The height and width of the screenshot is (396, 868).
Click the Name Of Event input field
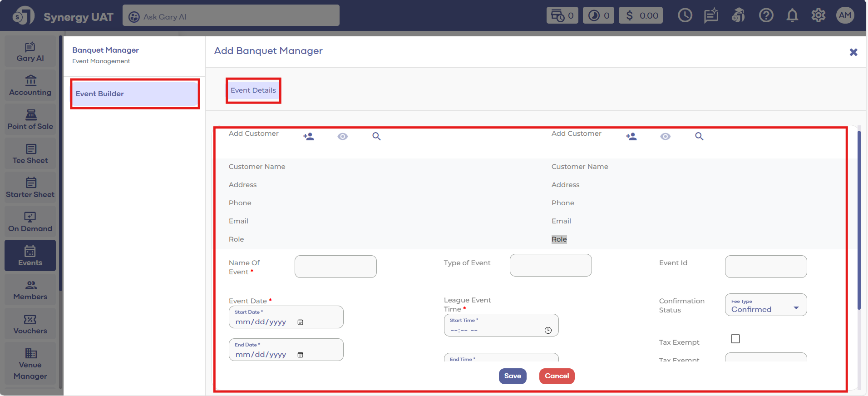(x=335, y=267)
